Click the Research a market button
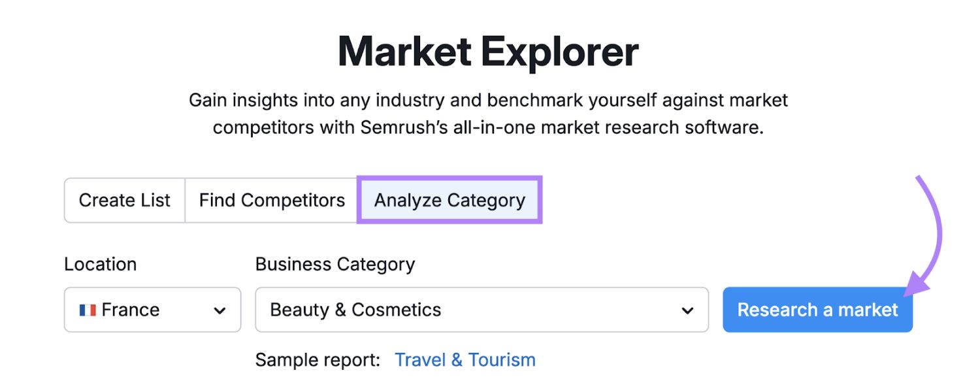The height and width of the screenshot is (392, 980). click(817, 310)
